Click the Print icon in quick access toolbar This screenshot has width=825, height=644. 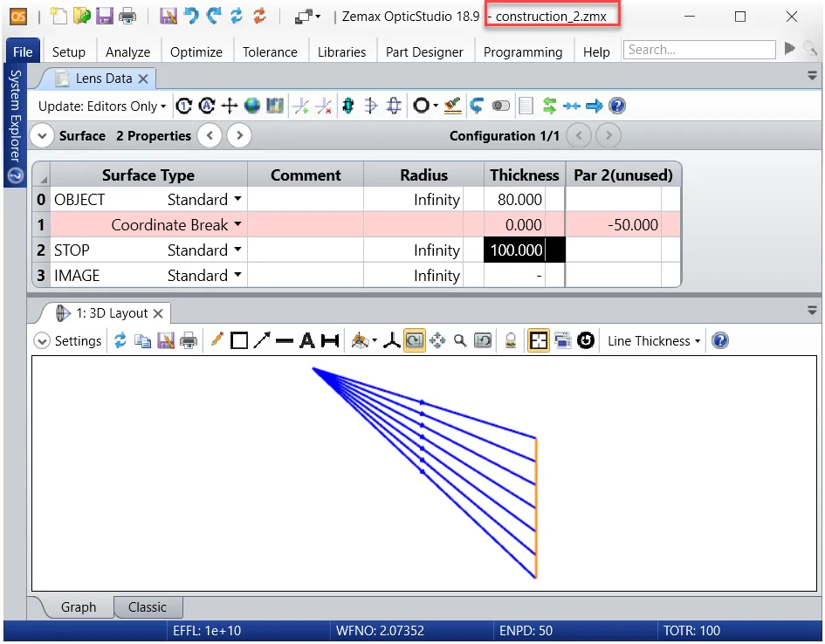127,16
